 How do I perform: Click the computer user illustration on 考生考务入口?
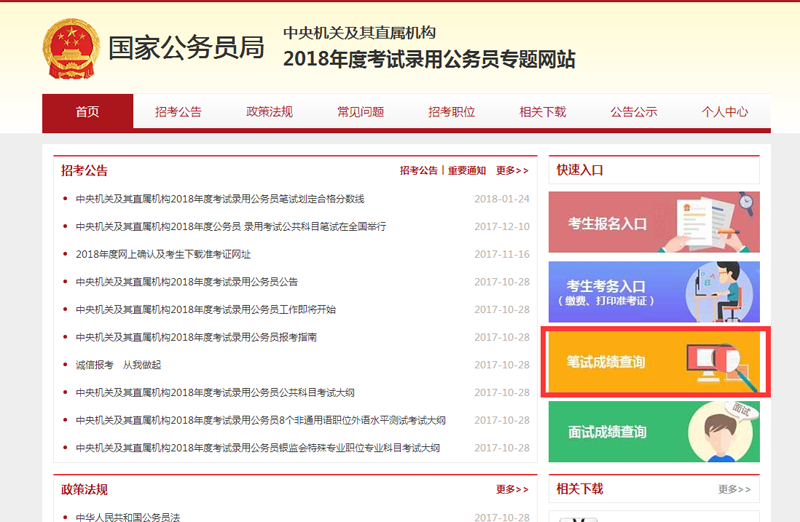(719, 292)
